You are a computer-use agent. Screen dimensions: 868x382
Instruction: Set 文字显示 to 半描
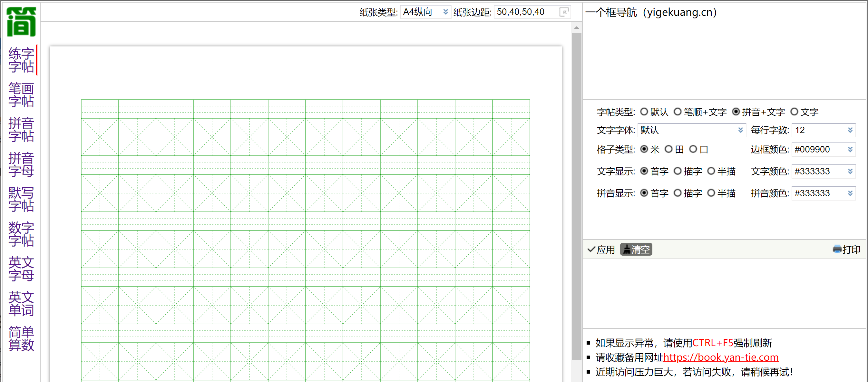click(711, 171)
